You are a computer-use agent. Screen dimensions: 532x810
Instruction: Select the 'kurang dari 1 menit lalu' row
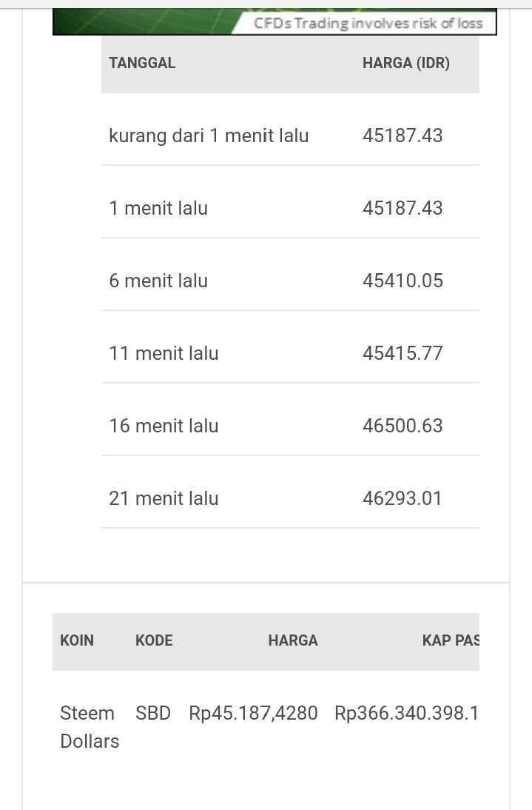tap(291, 135)
